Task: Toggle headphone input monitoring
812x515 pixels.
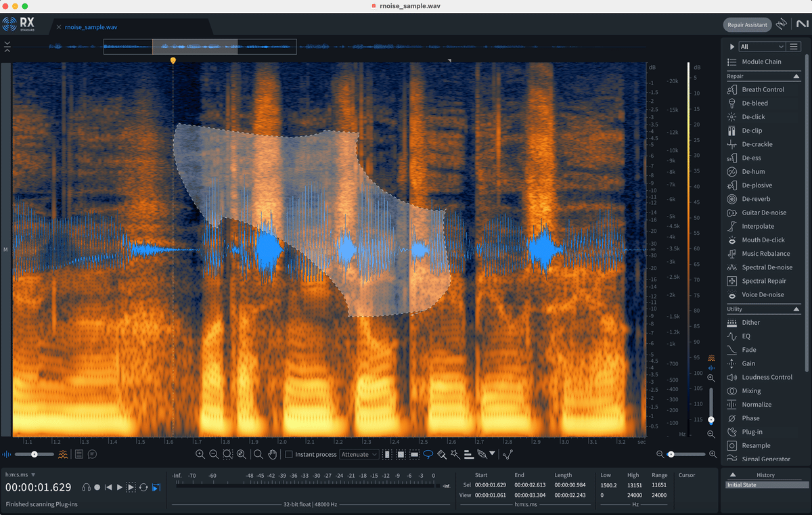Action: coord(86,487)
